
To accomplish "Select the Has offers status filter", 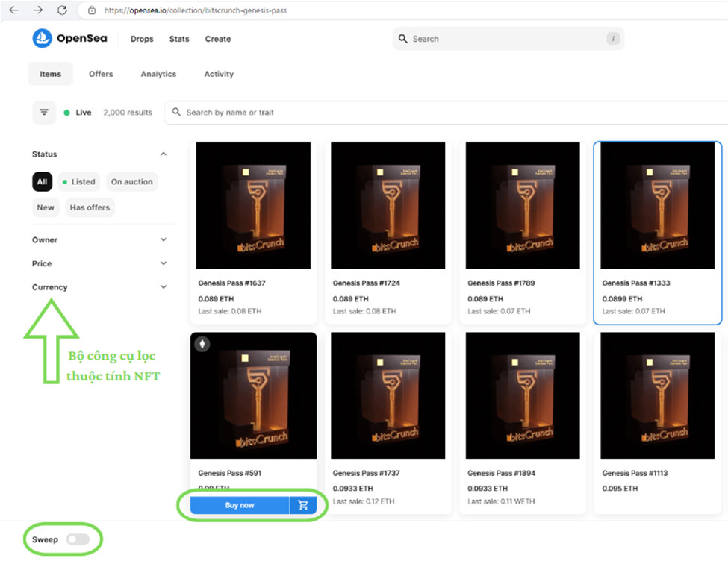I will pyautogui.click(x=90, y=207).
